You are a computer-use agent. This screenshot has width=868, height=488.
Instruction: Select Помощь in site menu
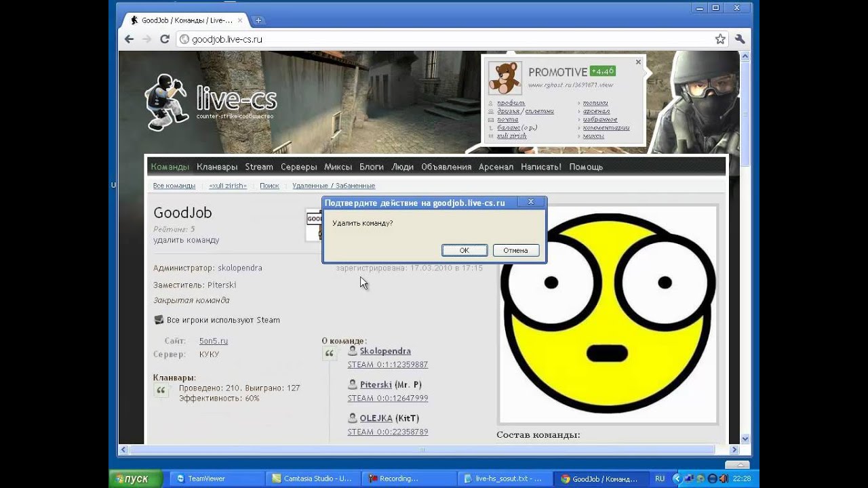(586, 167)
